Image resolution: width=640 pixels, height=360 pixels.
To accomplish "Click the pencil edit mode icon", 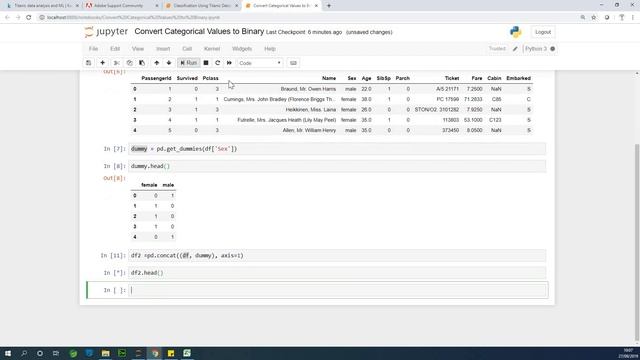I will [515, 49].
